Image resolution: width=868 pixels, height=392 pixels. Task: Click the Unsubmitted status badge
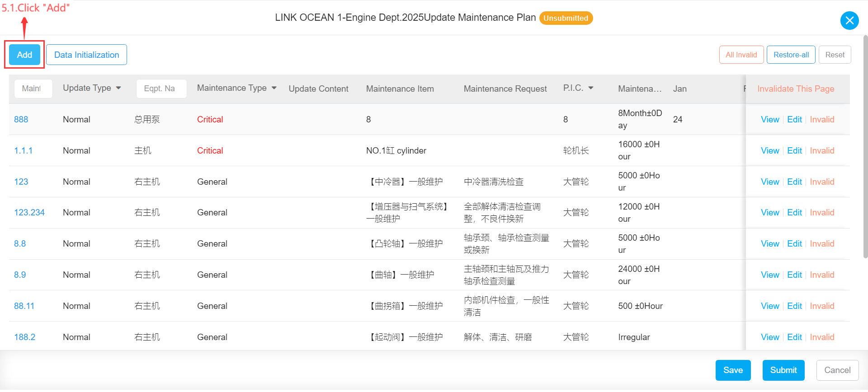(x=566, y=18)
